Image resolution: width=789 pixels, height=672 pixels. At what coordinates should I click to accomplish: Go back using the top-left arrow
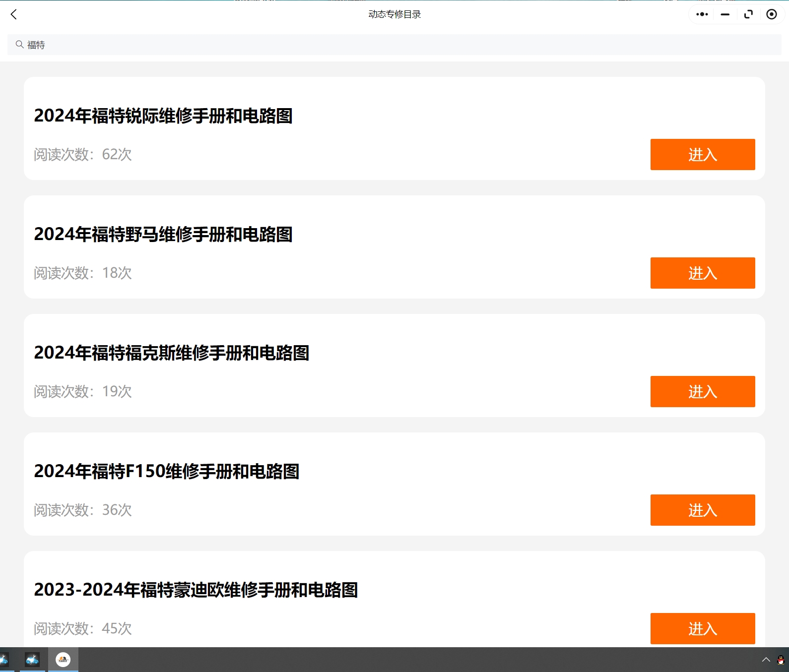[x=14, y=14]
